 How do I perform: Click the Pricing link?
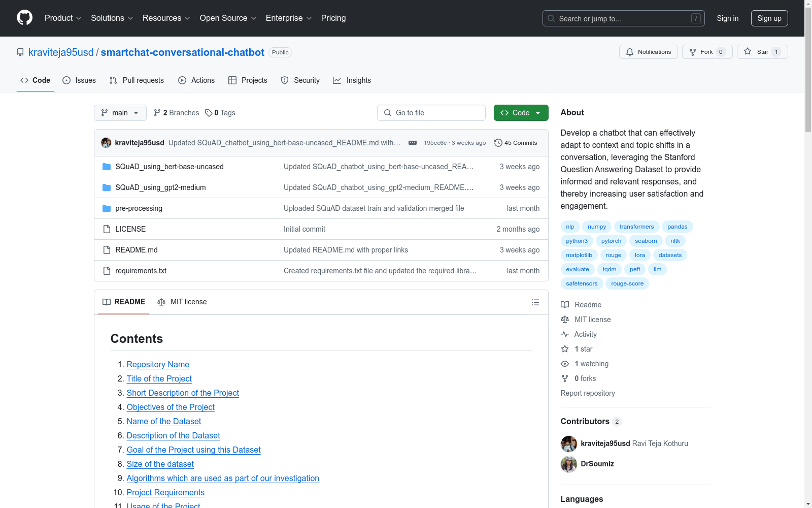333,18
